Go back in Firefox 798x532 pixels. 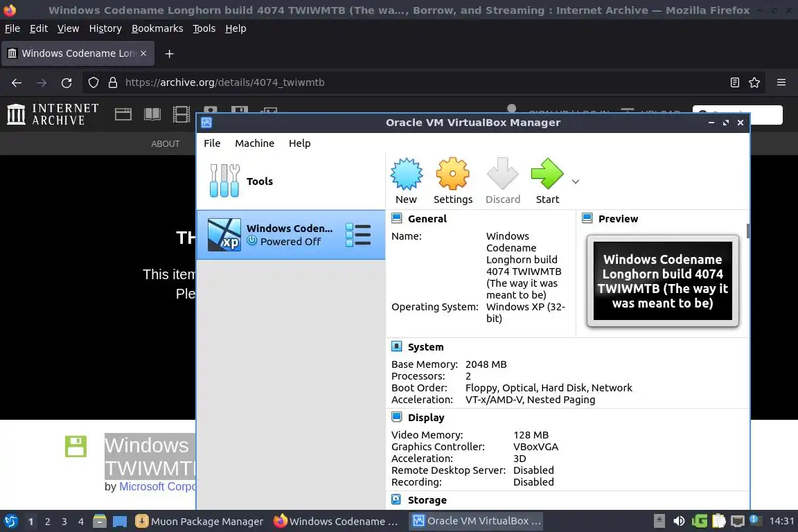[x=17, y=82]
